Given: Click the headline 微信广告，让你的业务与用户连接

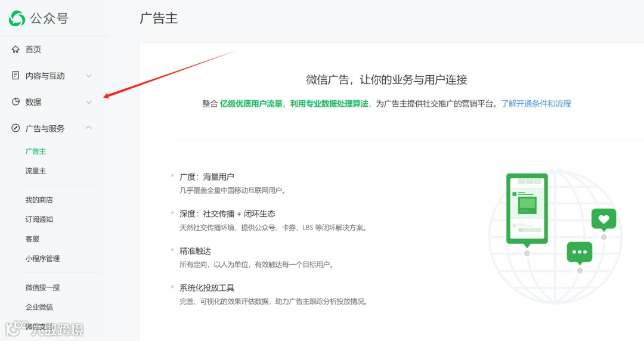Looking at the screenshot, I should (386, 80).
